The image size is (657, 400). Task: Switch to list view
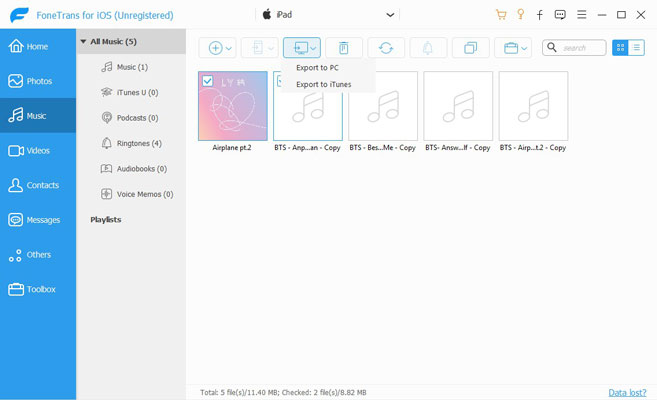[636, 48]
